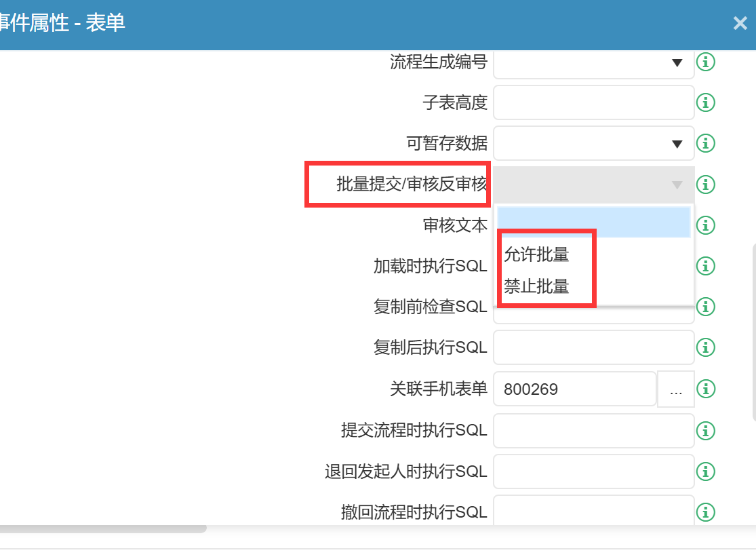Click info icon beside 退回发起人时执行SQL

click(x=706, y=471)
